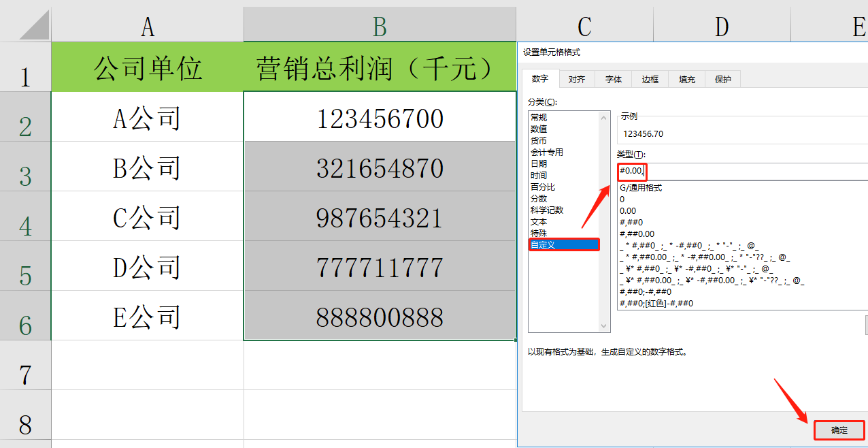Open the 边框 tab

(x=650, y=80)
